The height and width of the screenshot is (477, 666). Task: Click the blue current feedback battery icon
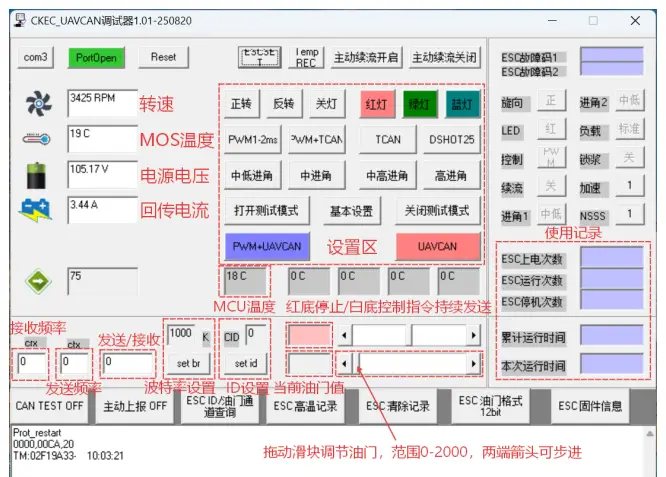pyautogui.click(x=35, y=211)
